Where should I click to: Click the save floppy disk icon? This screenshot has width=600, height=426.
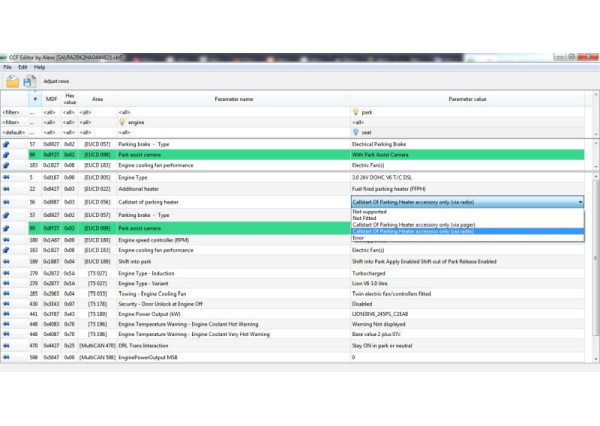point(30,80)
